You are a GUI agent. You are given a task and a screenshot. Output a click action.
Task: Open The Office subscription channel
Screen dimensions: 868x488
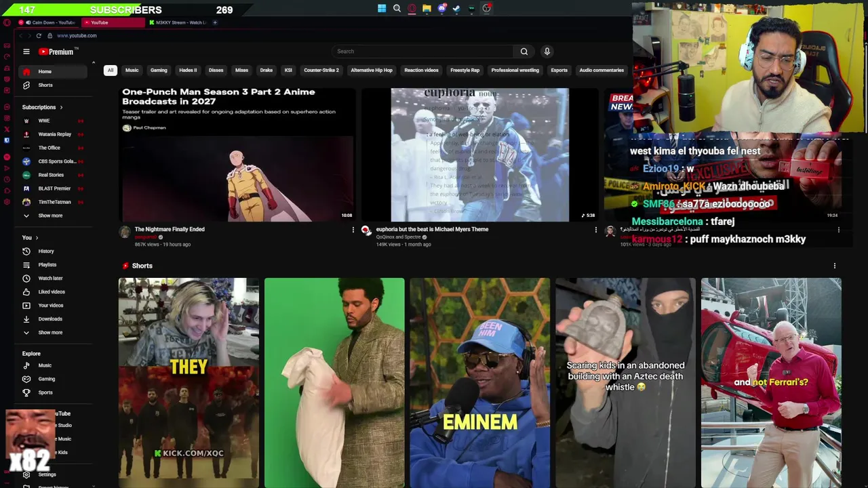[x=53, y=148]
